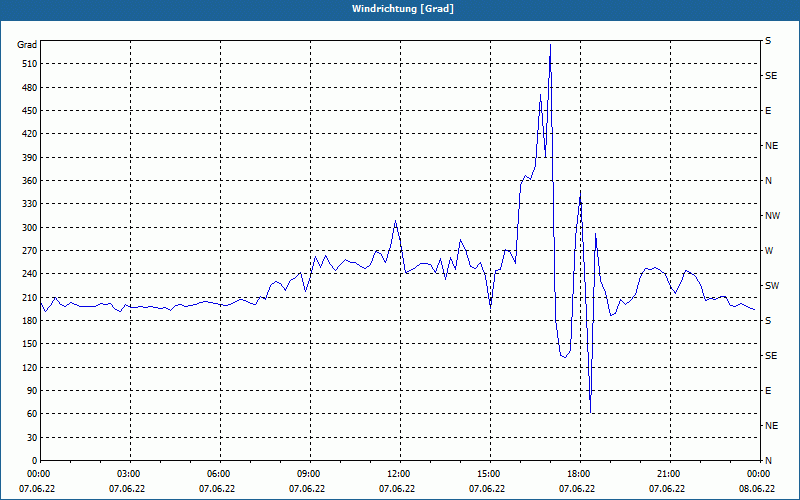This screenshot has height=500, width=800.
Task: Click the 21:00 time label
Action: click(669, 473)
